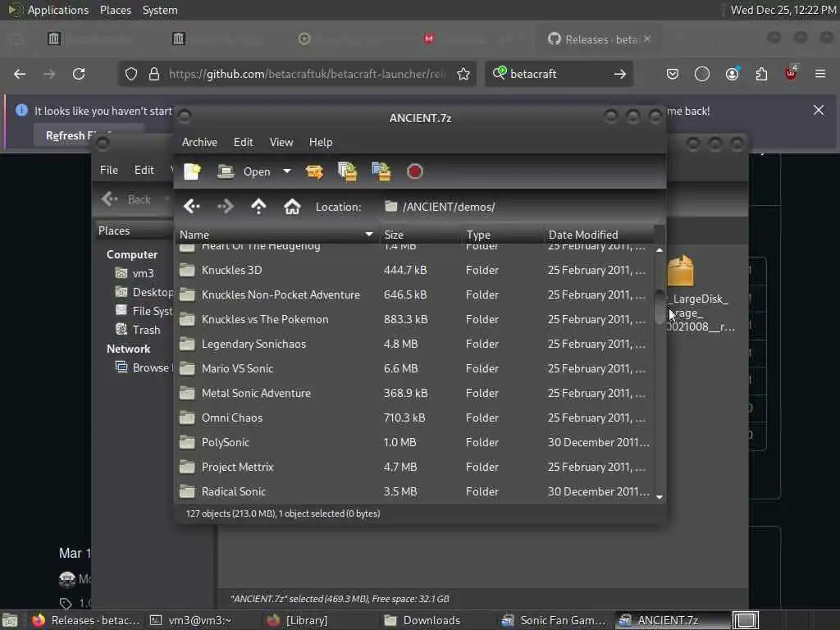
Task: Select the Omni Chaos folder
Action: click(x=415, y=418)
